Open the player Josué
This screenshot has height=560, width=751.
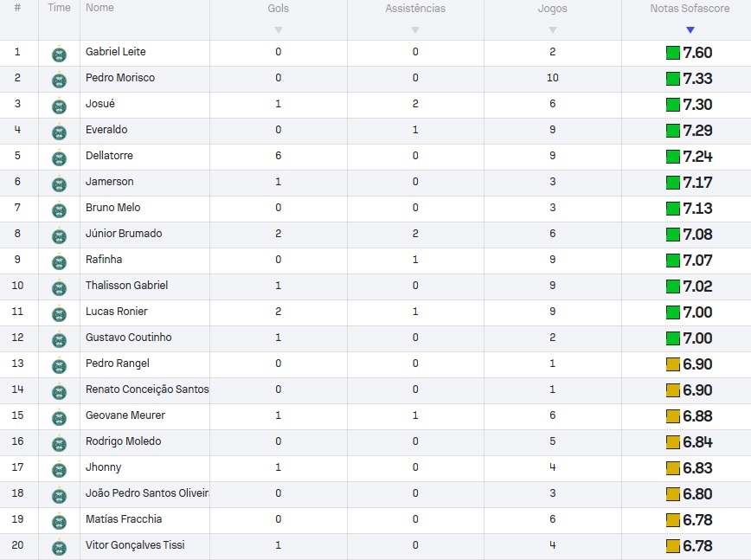pos(100,104)
